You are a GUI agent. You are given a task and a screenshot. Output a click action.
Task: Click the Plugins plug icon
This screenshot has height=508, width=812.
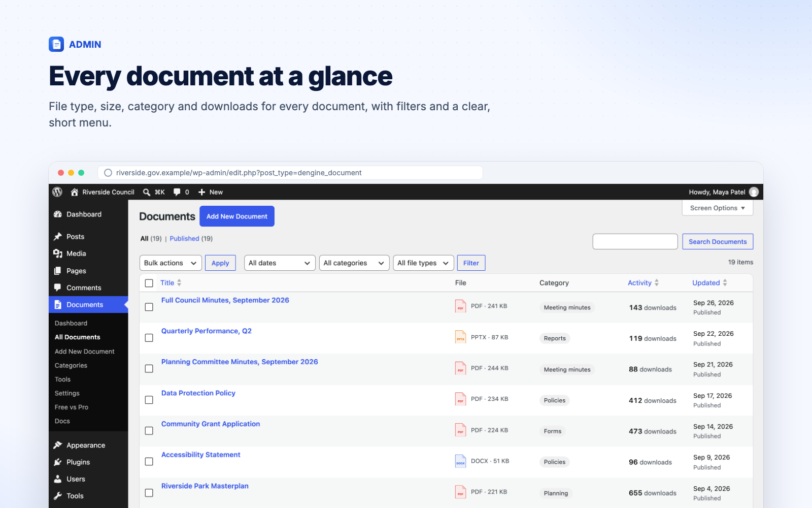pos(58,462)
